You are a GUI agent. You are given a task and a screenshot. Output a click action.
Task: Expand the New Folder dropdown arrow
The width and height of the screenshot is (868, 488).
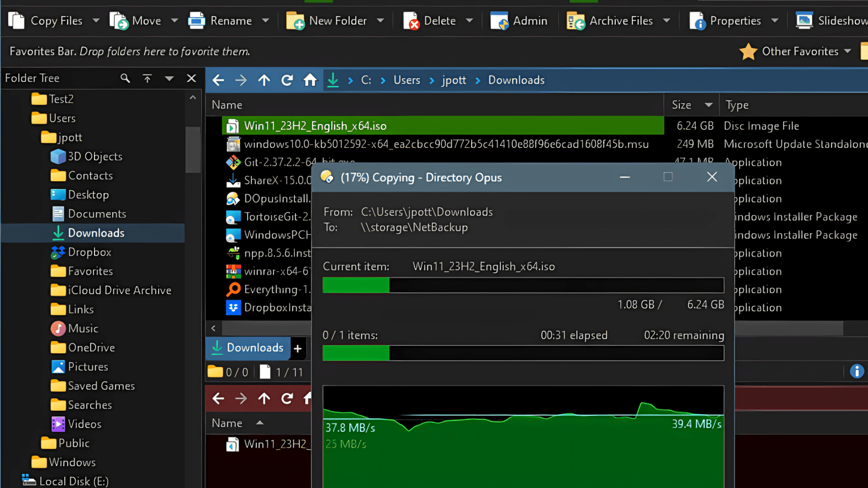(x=381, y=21)
